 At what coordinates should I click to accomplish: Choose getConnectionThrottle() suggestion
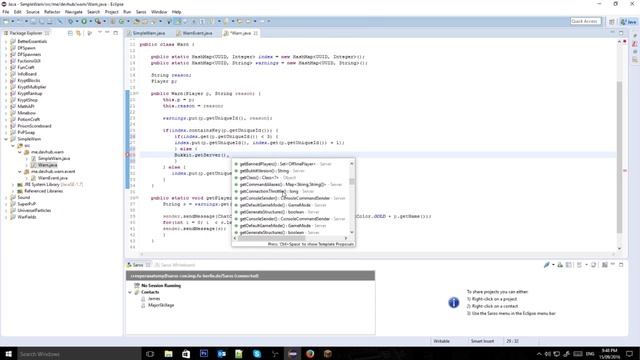pos(291,191)
